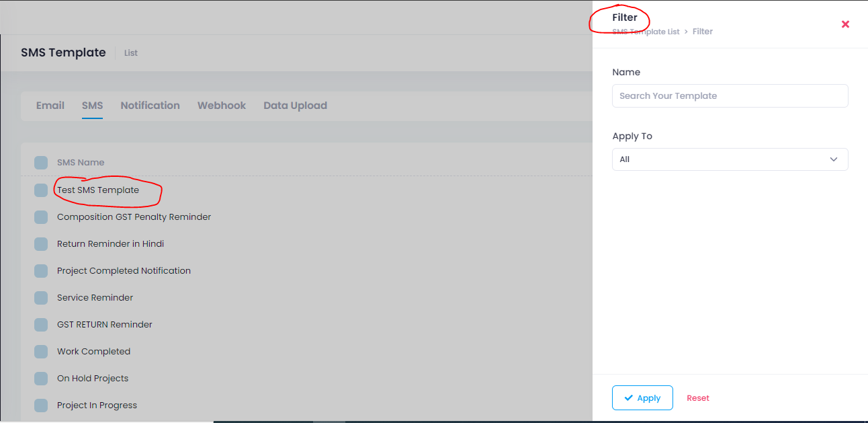Click the SMS Name column header

81,163
